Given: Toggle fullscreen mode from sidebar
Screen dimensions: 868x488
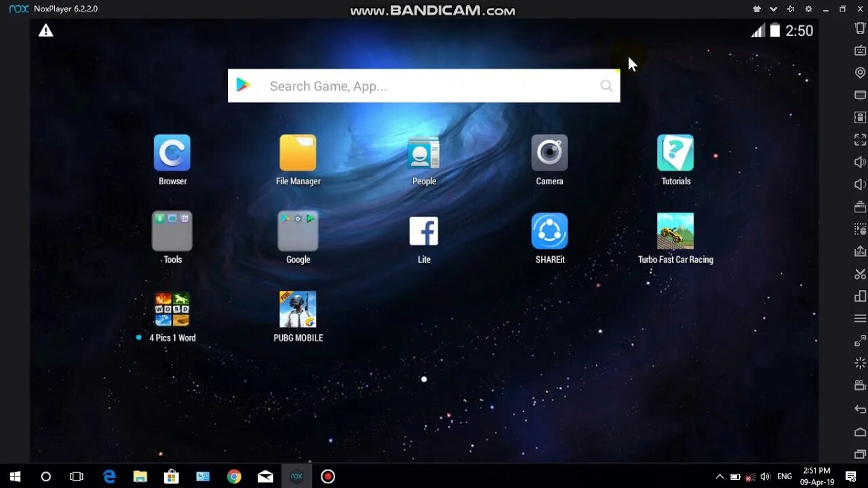Looking at the screenshot, I should click(860, 140).
